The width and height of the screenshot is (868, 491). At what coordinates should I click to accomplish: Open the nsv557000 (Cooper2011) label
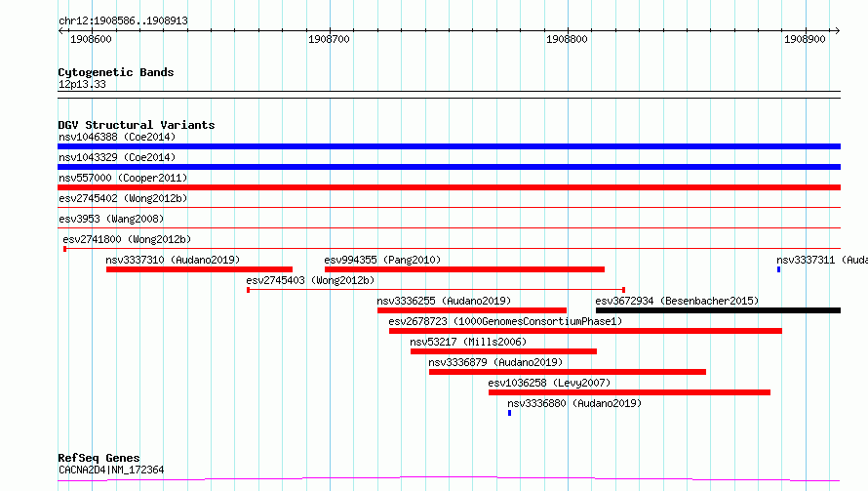(x=123, y=178)
